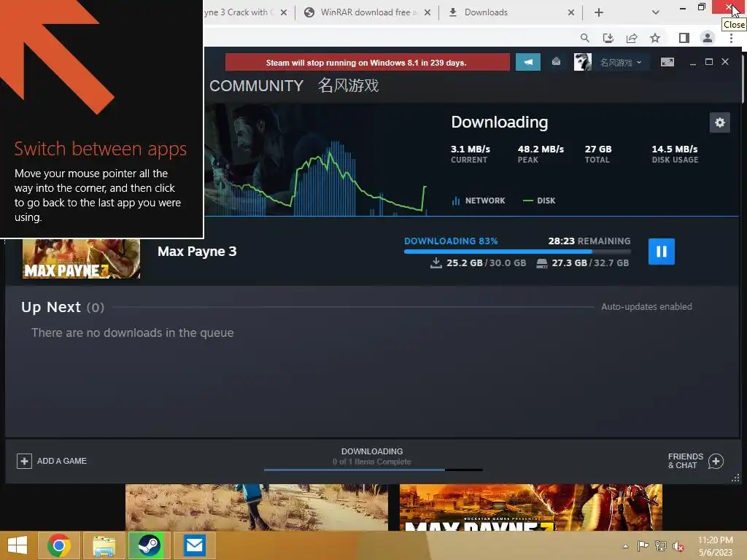The height and width of the screenshot is (560, 747).
Task: Close the Downloads tab in Chrome
Action: coord(570,12)
